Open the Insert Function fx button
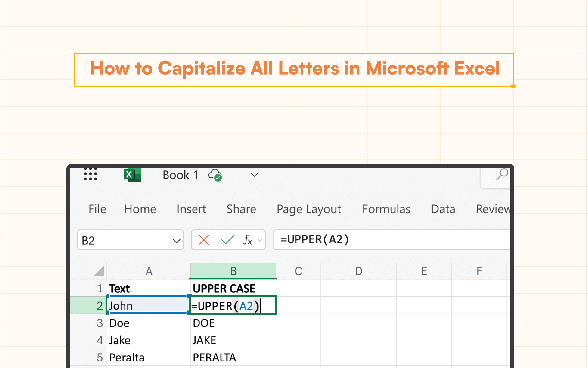 coord(248,240)
